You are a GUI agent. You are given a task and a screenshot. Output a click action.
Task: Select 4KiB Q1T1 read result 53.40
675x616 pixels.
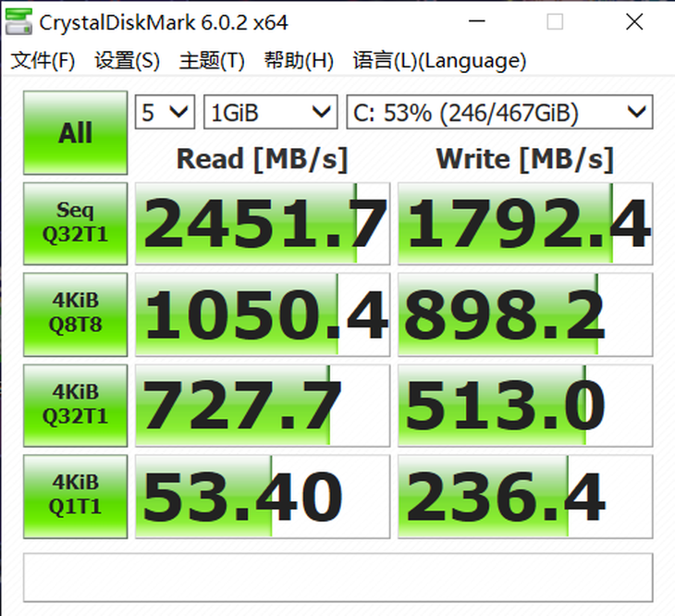[x=263, y=497]
